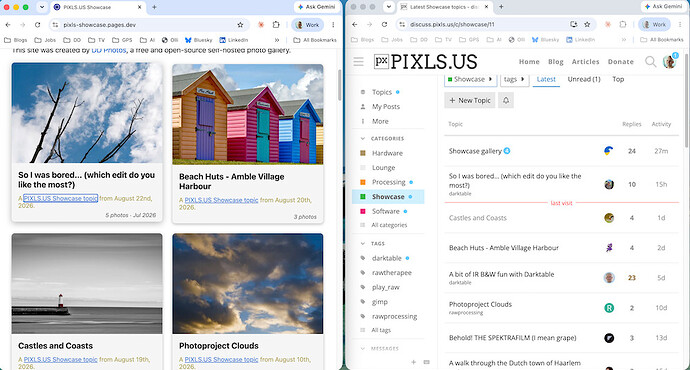Open My Posts in forum sidebar

coord(385,106)
